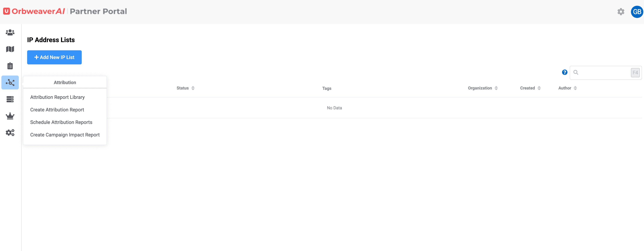Open the clipboard list sidebar icon

(10, 66)
